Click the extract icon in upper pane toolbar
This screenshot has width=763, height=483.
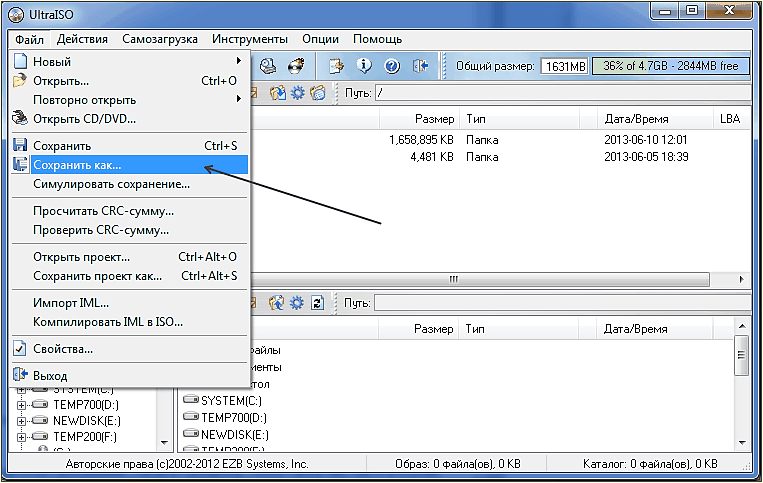coord(278,92)
